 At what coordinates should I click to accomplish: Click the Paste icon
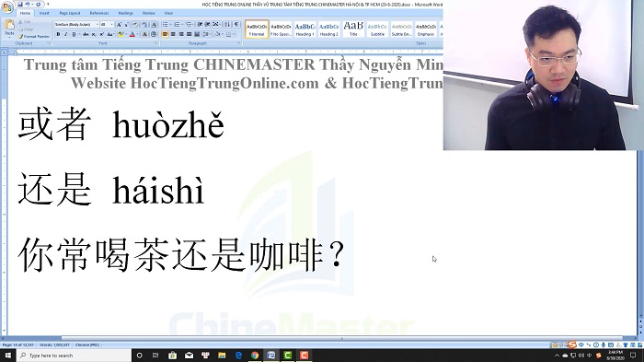click(x=9, y=25)
